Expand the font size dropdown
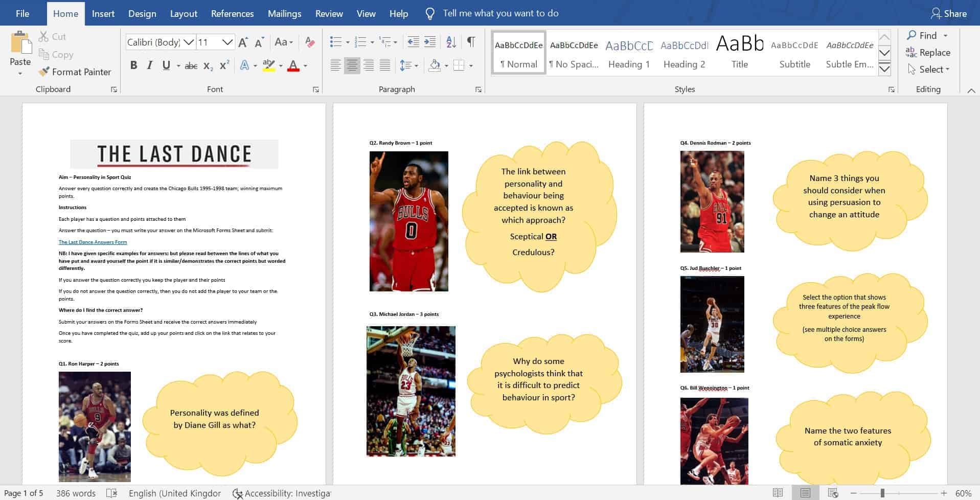 tap(227, 42)
